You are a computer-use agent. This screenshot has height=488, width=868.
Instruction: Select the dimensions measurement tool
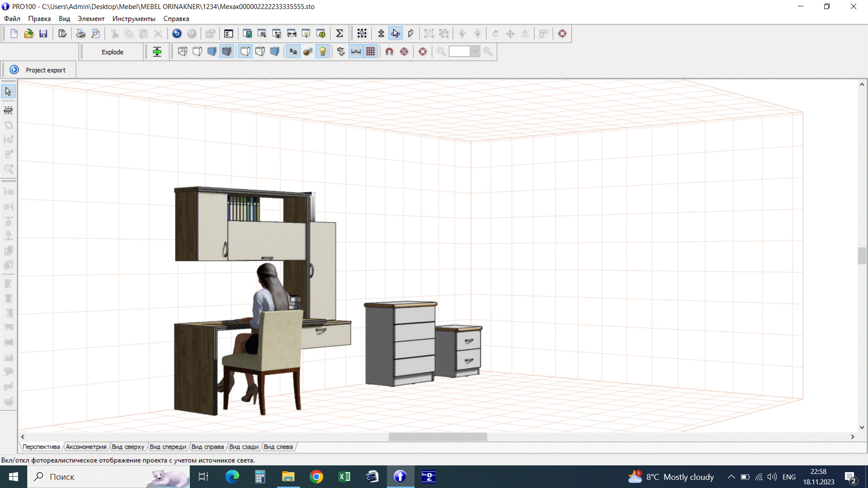[x=356, y=52]
